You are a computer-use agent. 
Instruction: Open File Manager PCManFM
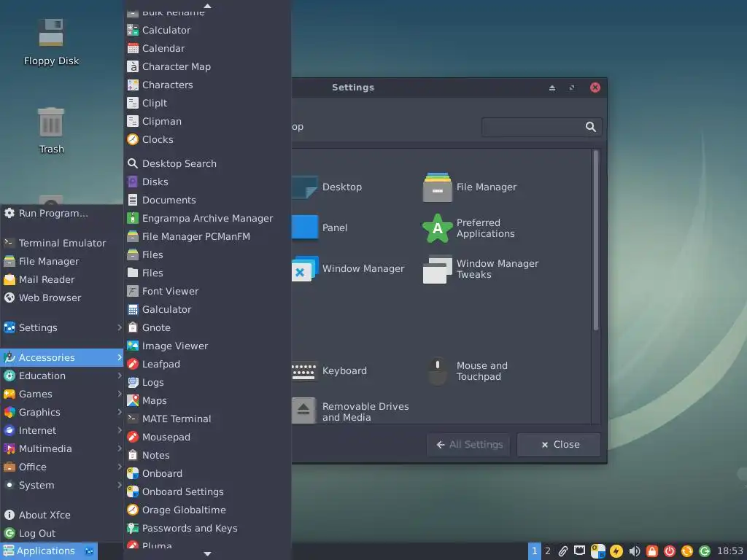click(x=207, y=236)
